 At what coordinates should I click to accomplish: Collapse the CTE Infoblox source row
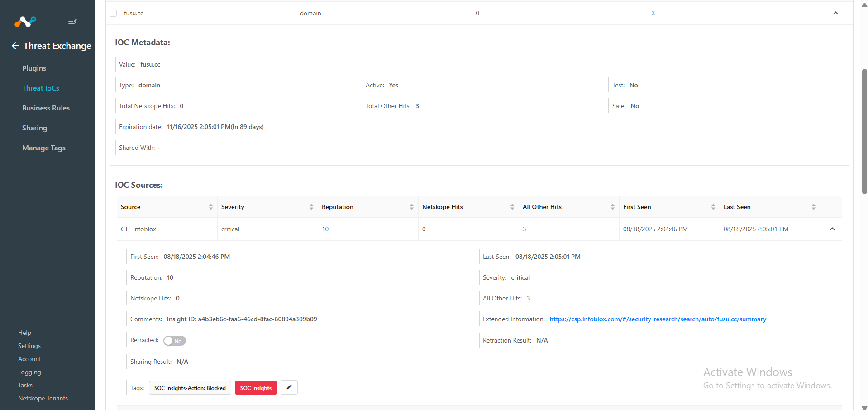pyautogui.click(x=832, y=229)
